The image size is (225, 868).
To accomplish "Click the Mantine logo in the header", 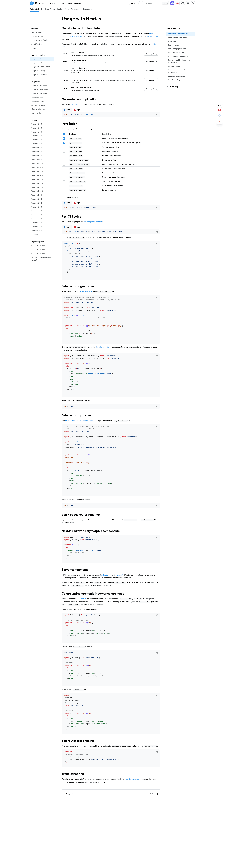I will 37,3.
